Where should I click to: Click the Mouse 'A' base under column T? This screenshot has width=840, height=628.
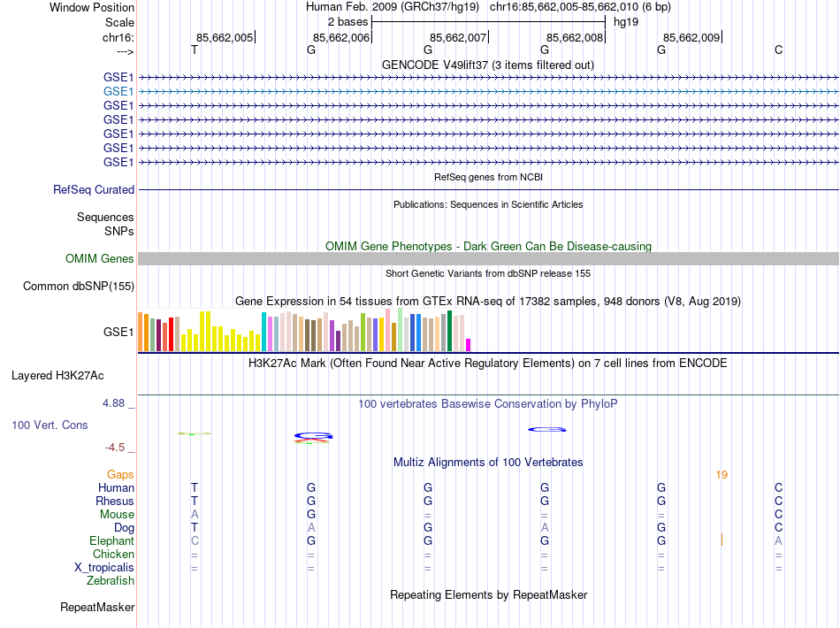click(195, 515)
